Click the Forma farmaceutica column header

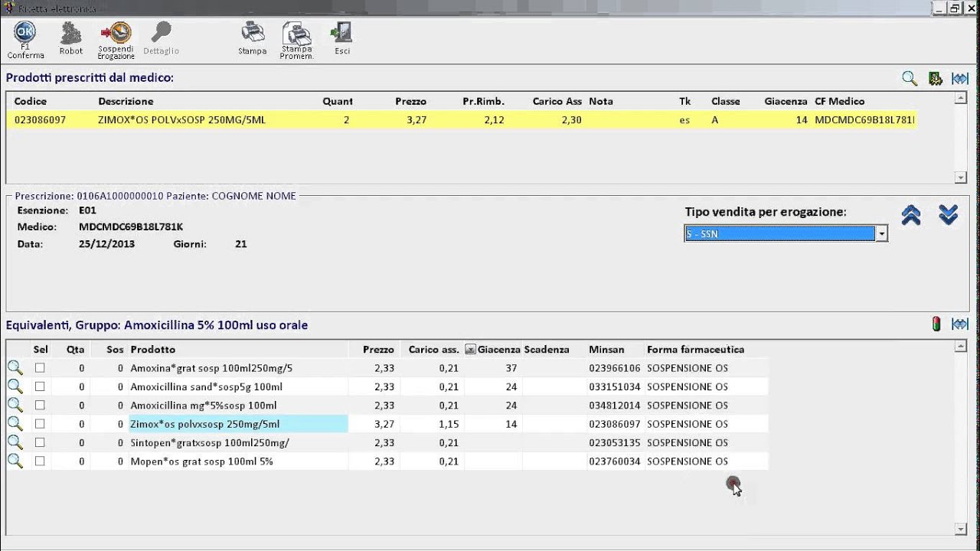(x=695, y=350)
